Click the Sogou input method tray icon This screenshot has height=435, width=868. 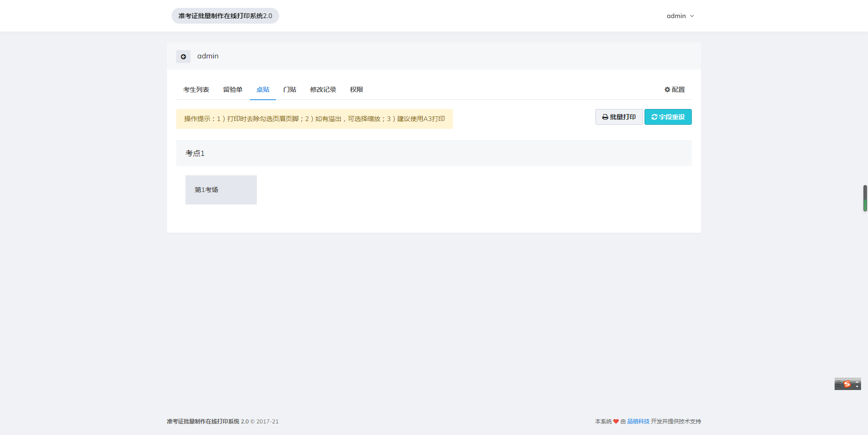point(848,384)
